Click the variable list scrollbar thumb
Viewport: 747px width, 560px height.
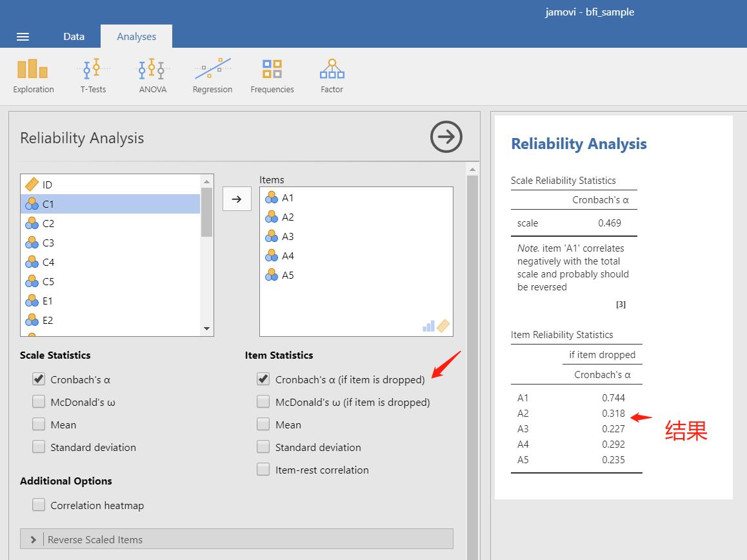(207, 212)
